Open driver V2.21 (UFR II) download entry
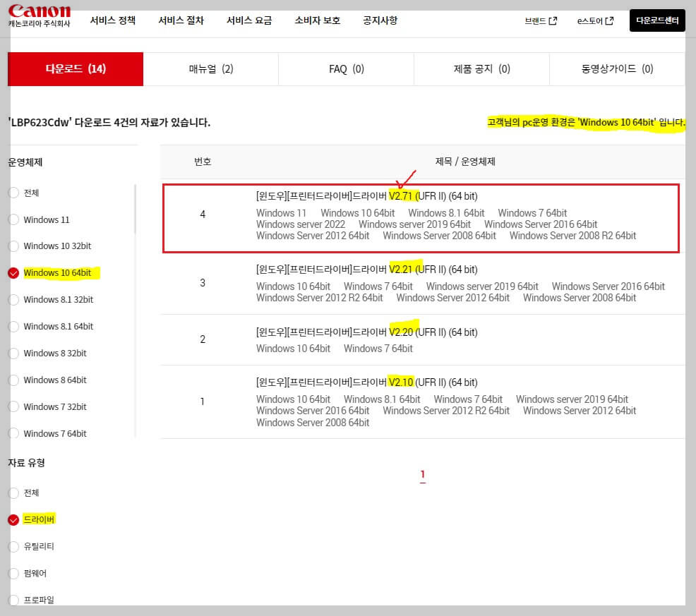Screen dimensions: 696x616 click(366, 270)
